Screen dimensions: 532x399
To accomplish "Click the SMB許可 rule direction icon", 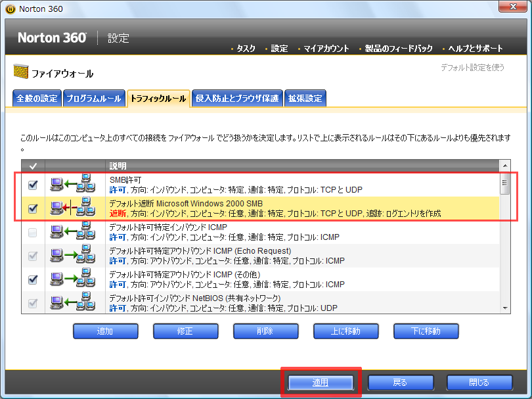I will tap(72, 185).
